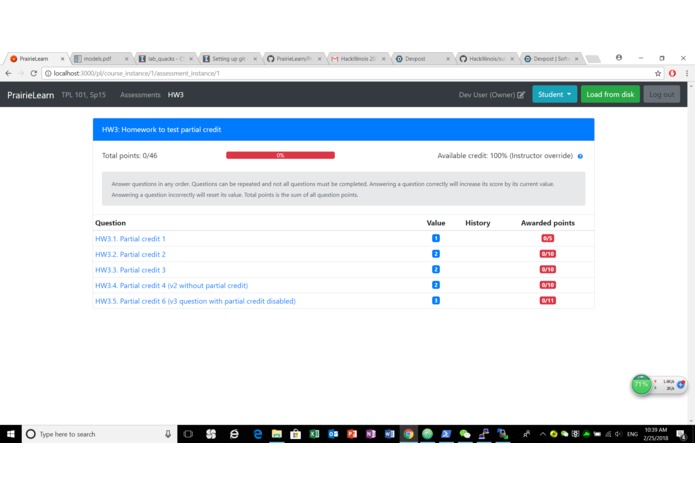The image size is (695, 494).
Task: Click the red 0% progress bar
Action: click(280, 155)
